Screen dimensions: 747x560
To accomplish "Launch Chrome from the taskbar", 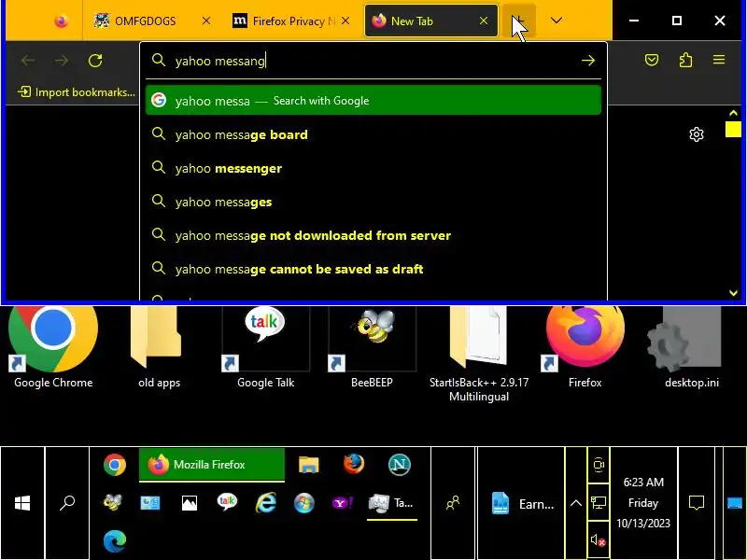I will (115, 465).
